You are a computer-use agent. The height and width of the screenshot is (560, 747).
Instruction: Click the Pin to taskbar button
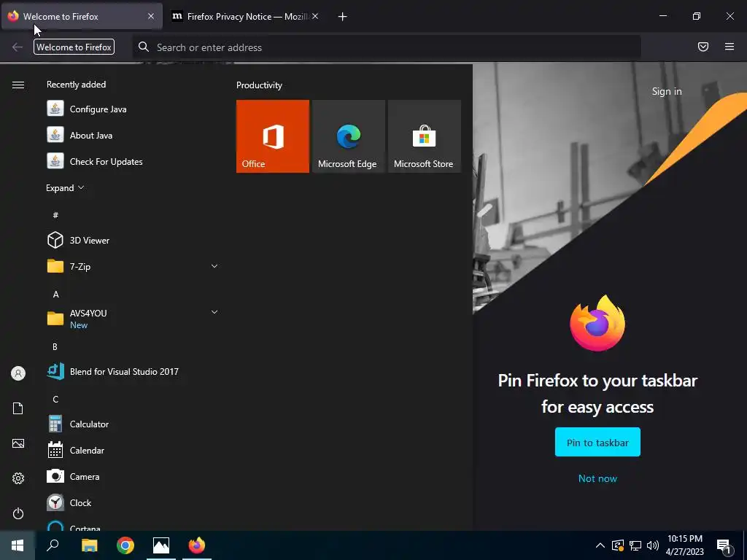pyautogui.click(x=597, y=443)
